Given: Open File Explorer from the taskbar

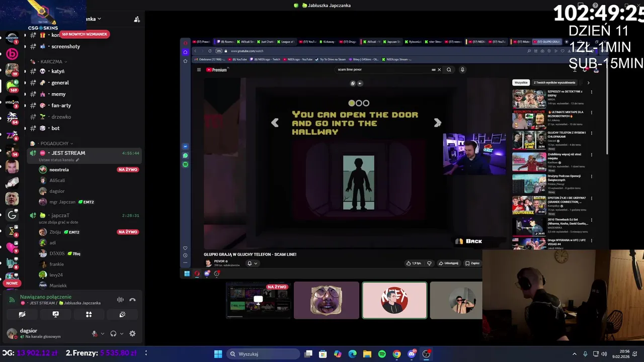Looking at the screenshot, I should tap(367, 354).
